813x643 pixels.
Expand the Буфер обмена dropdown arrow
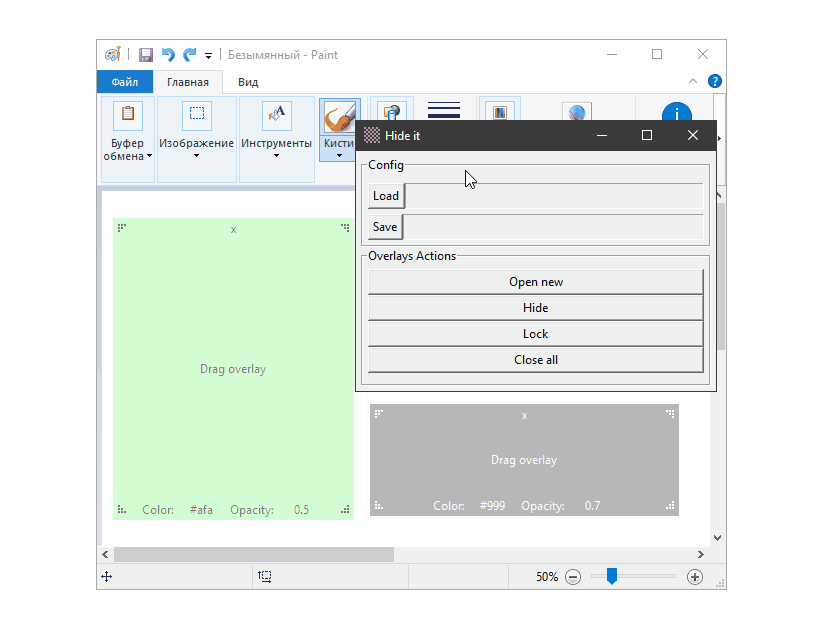(149, 156)
